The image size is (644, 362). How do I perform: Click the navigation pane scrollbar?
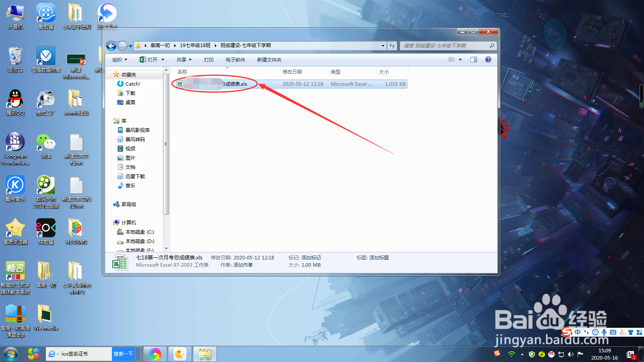tap(166, 144)
